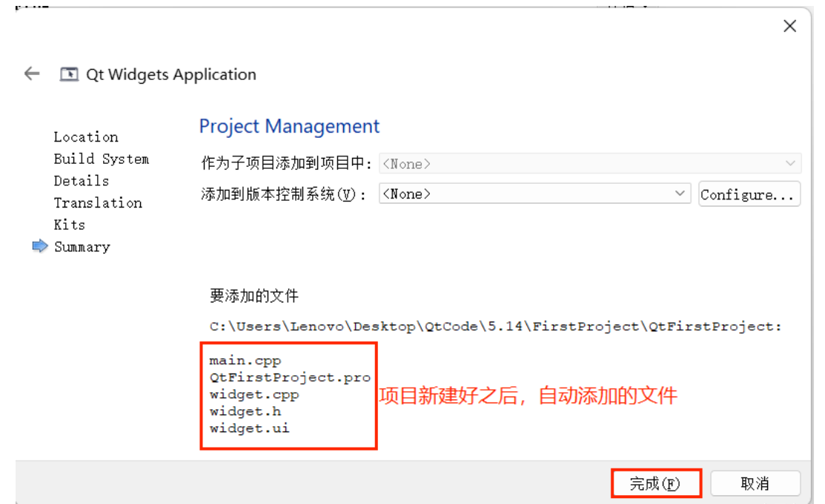Select the Location wizard step
The width and height of the screenshot is (825, 504).
tap(86, 137)
